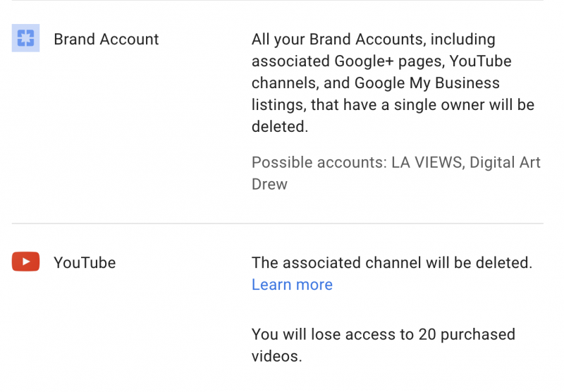This screenshot has width=564, height=392.
Task: Click the LA VIEWS account name
Action: point(425,163)
